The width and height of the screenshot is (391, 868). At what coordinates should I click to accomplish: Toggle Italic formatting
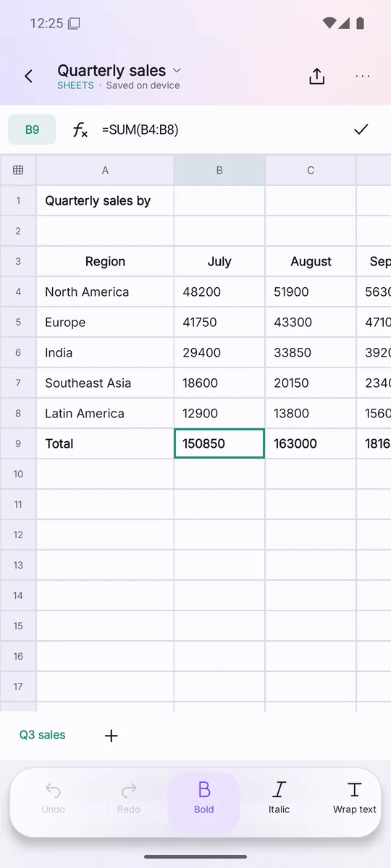[x=279, y=798]
